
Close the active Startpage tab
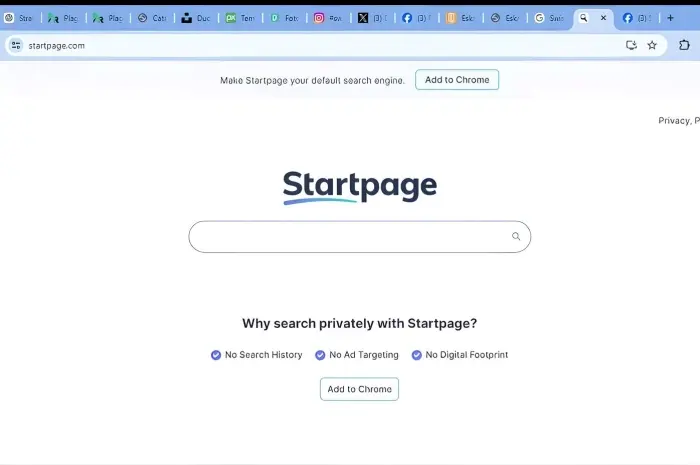pos(603,18)
